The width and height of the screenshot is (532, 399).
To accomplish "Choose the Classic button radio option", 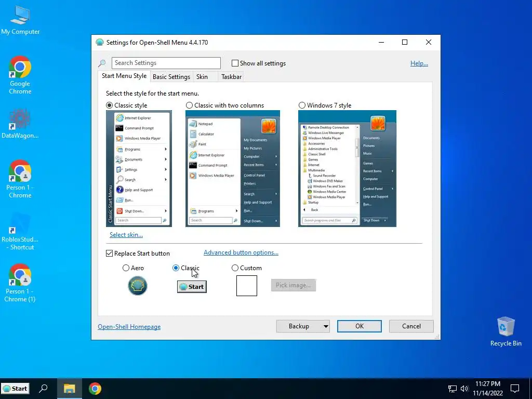I will (x=176, y=268).
